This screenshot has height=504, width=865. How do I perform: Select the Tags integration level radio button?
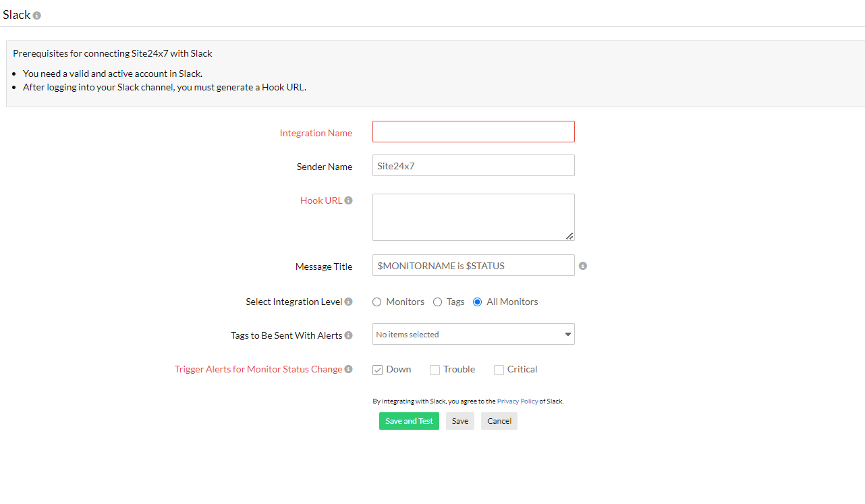point(437,302)
